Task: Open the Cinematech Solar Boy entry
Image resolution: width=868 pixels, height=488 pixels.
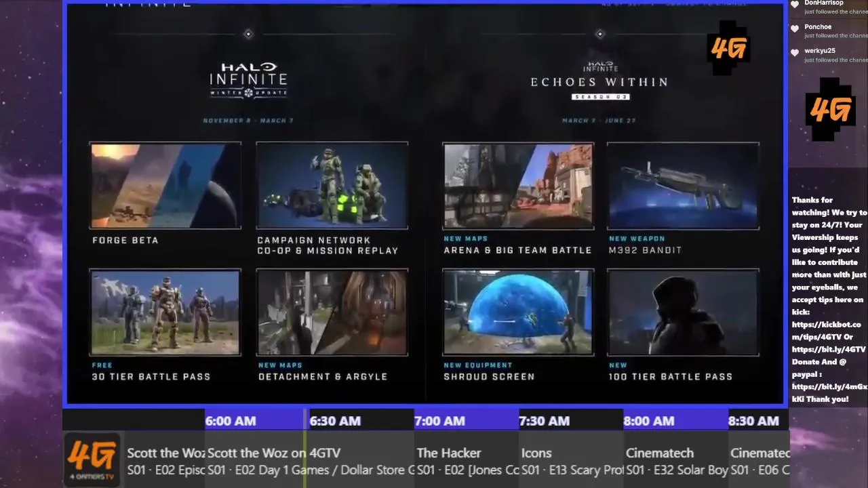Action: coord(677,461)
